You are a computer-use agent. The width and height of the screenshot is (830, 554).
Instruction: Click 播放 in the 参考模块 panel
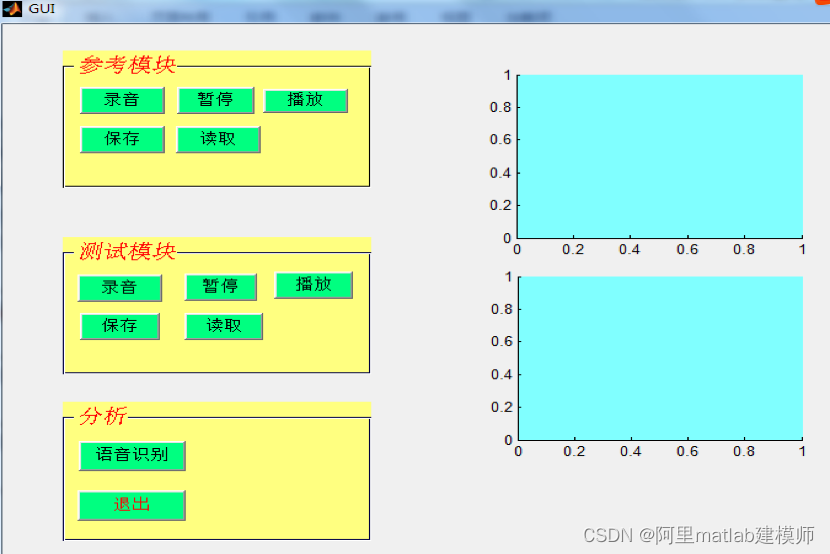point(305,101)
